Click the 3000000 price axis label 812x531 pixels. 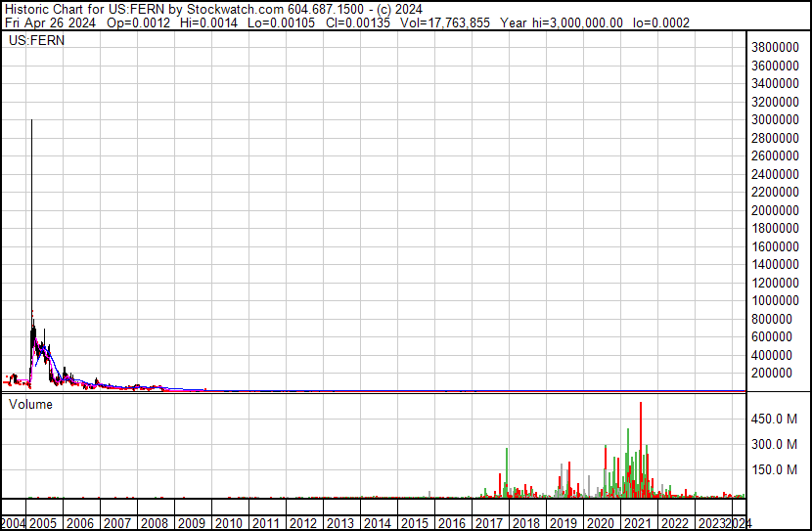775,119
